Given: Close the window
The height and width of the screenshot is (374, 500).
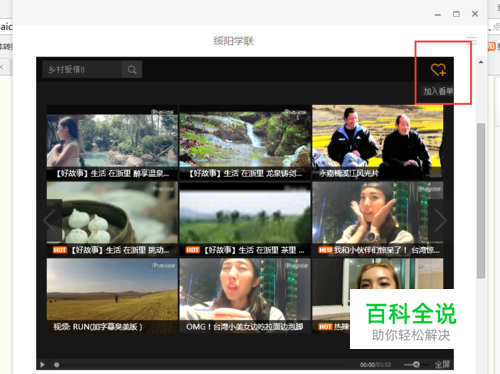Looking at the screenshot, I should [x=475, y=14].
